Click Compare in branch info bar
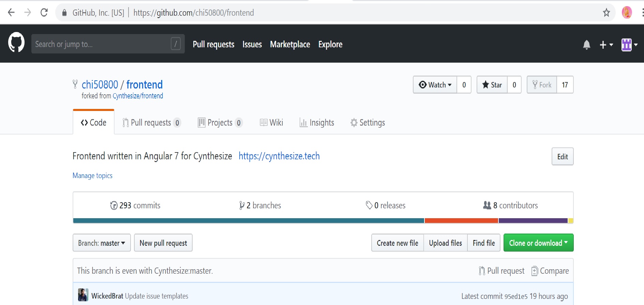The height and width of the screenshot is (305, 644). pyautogui.click(x=550, y=271)
